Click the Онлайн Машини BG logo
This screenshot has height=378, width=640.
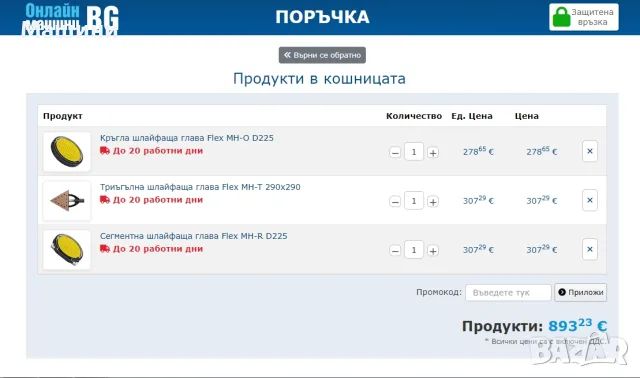pyautogui.click(x=70, y=19)
